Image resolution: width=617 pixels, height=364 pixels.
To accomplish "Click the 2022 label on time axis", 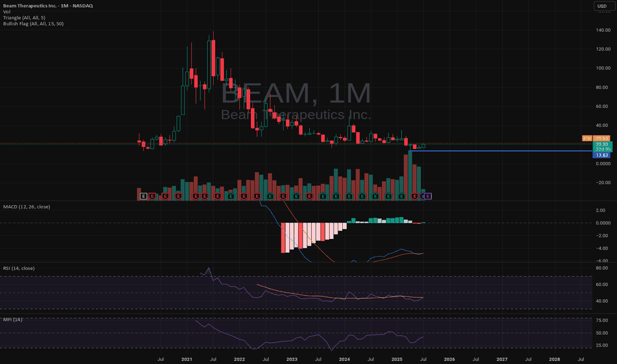I will click(239, 359).
